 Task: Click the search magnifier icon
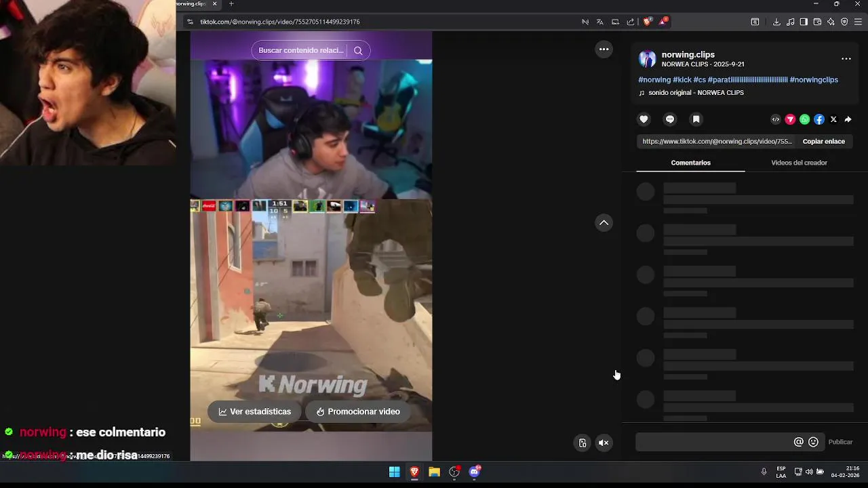pos(358,50)
